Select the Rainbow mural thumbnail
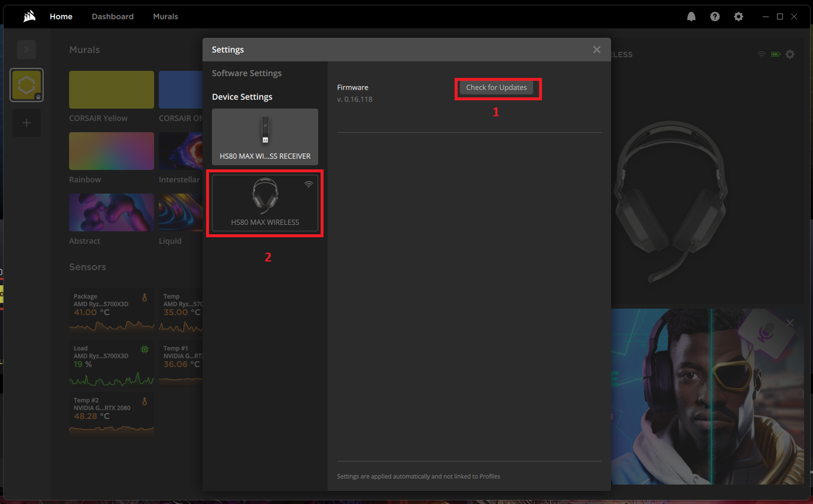 (112, 151)
